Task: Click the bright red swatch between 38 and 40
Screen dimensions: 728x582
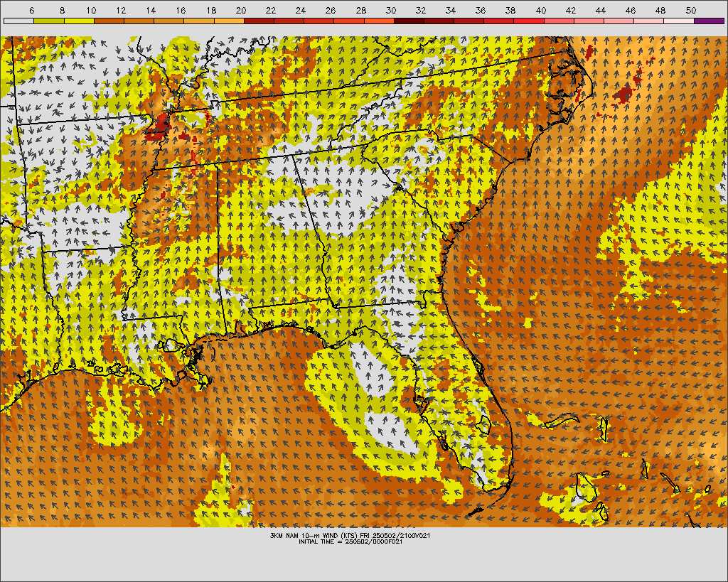Action: (529, 21)
